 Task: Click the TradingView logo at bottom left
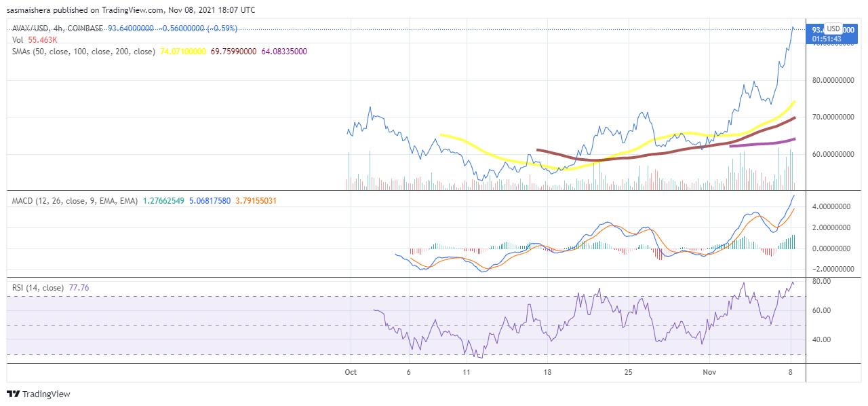coord(39,394)
